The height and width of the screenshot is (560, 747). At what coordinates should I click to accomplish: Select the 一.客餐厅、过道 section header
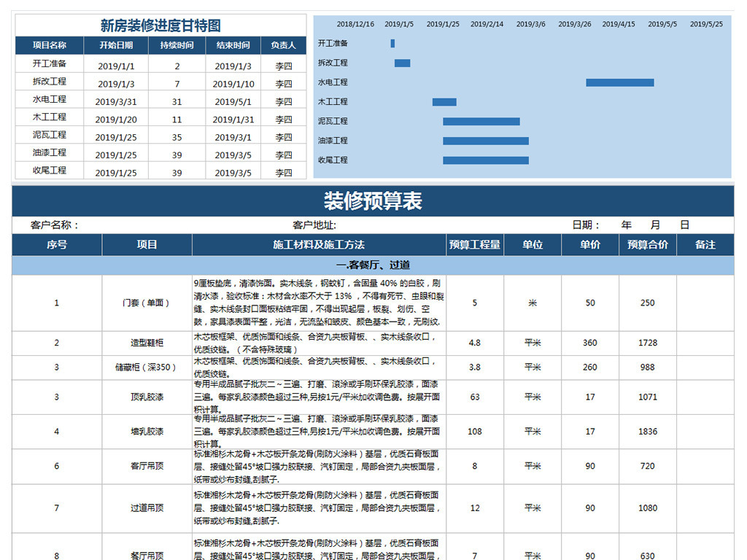373,264
